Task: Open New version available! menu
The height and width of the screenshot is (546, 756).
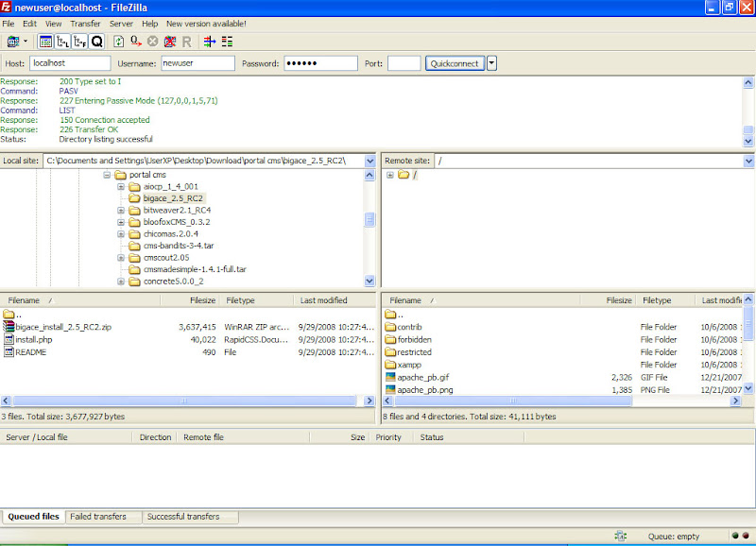Action: 206,24
